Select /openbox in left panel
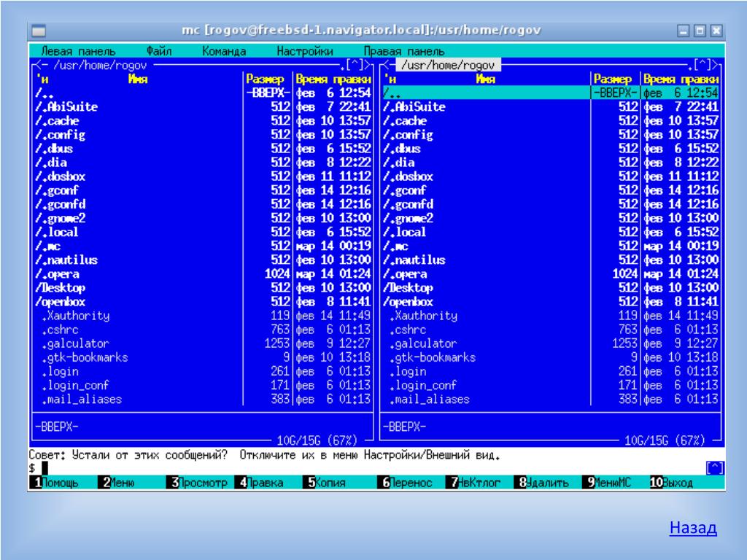The image size is (747, 560). click(x=203, y=301)
